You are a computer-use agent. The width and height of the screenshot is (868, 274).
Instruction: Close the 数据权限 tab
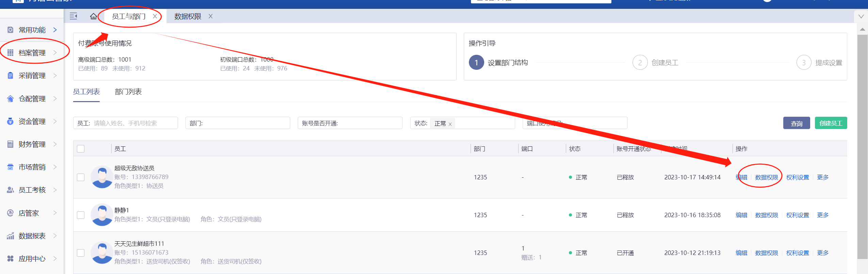tap(211, 16)
